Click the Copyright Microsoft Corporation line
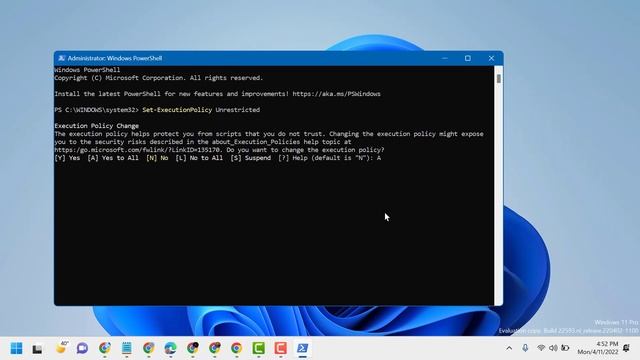Viewport: 640px width, 360px height. 159,78
